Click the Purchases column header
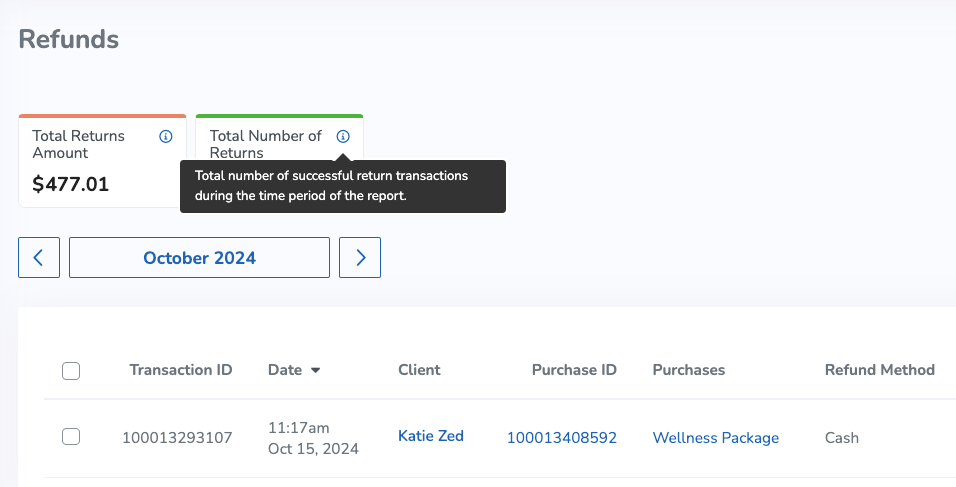 (x=688, y=370)
